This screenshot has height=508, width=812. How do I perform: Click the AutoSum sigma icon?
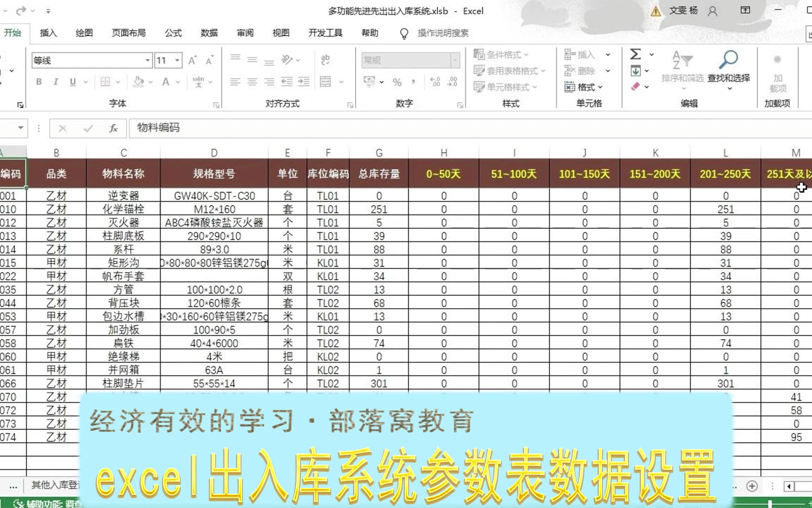coord(635,54)
